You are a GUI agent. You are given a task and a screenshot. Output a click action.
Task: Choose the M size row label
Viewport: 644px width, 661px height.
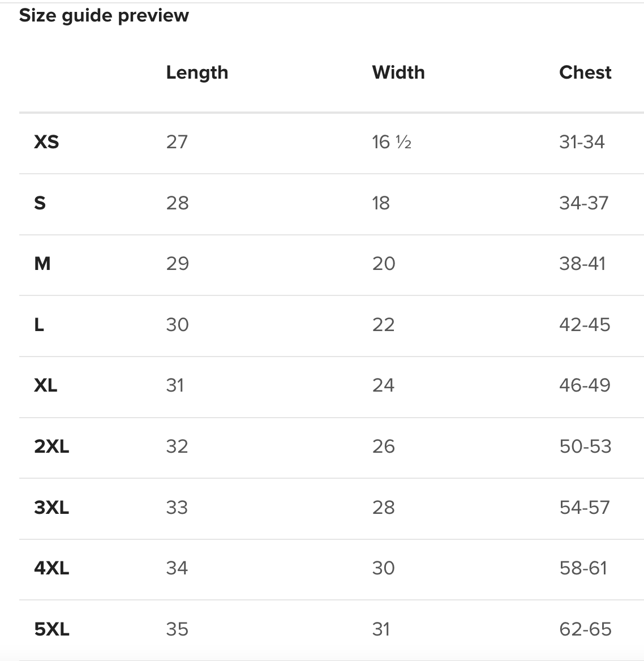click(42, 264)
